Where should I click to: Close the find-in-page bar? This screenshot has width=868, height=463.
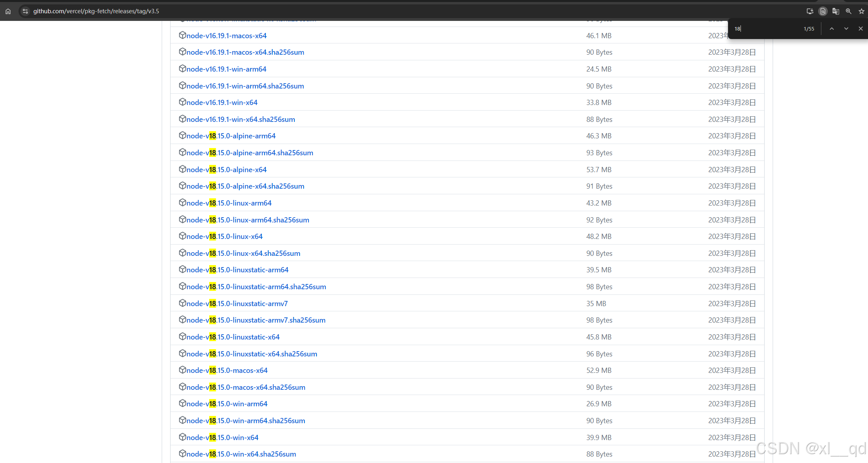click(x=861, y=29)
